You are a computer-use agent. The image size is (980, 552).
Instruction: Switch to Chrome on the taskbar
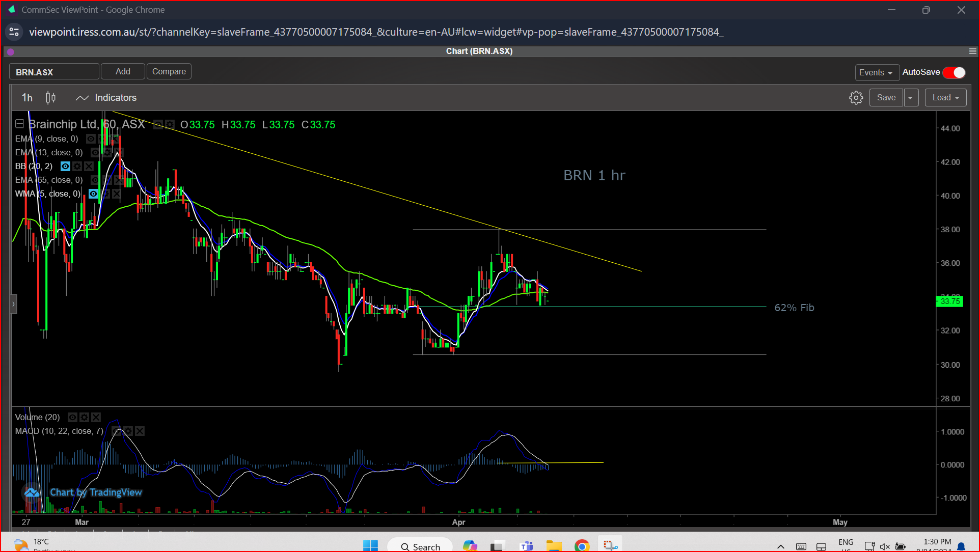[582, 546]
